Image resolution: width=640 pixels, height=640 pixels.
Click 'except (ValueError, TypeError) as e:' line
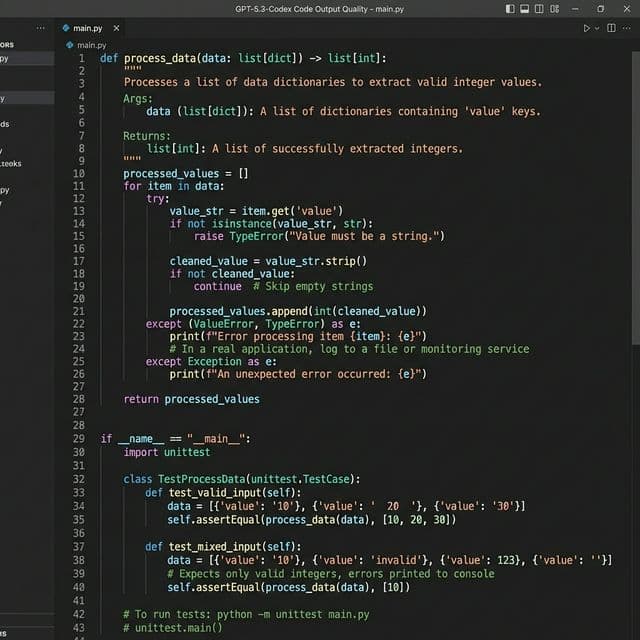253,324
